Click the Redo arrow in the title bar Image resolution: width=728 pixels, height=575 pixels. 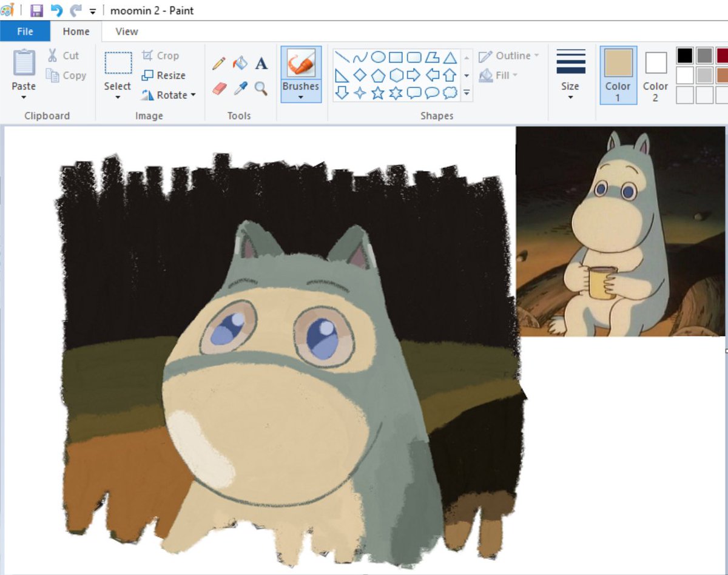tap(76, 10)
